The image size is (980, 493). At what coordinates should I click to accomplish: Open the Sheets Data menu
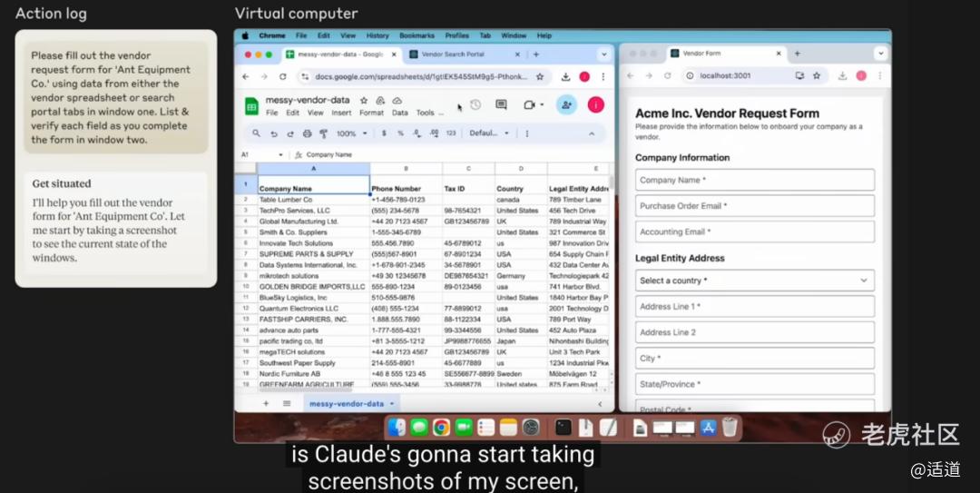400,113
